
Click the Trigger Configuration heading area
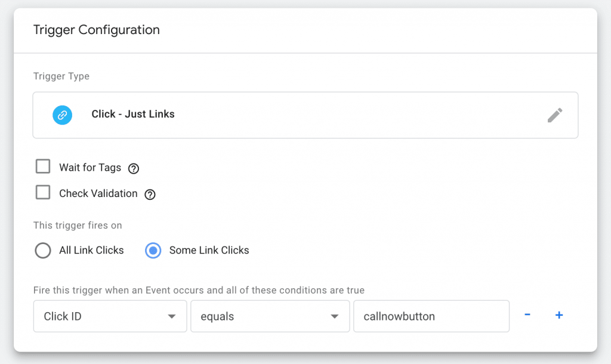click(97, 30)
